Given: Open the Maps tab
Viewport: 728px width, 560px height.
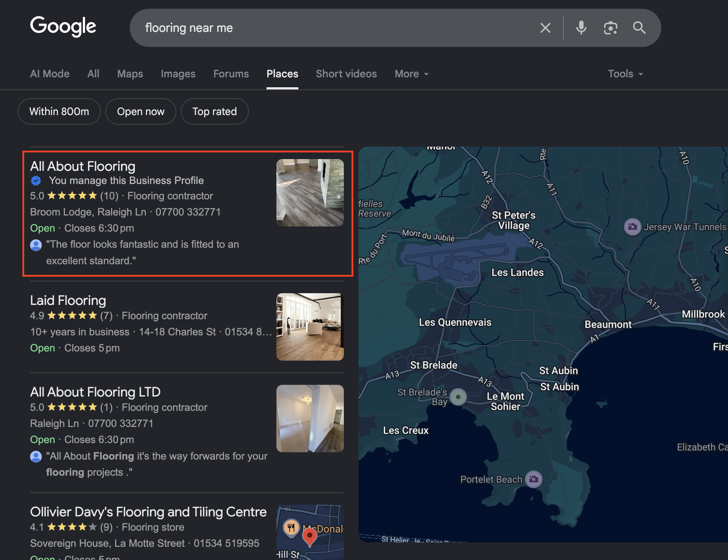Looking at the screenshot, I should (130, 74).
